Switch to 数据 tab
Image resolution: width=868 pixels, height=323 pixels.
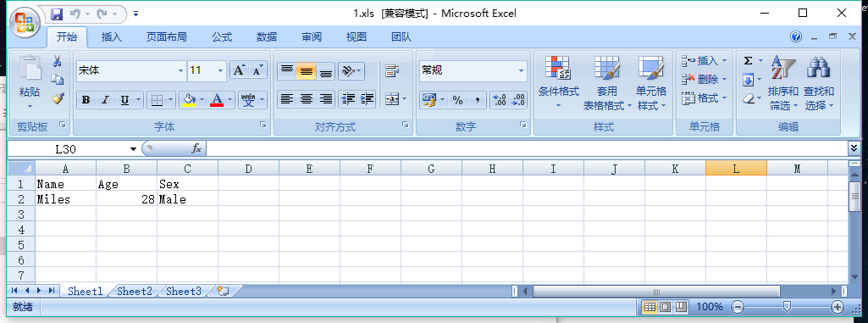(x=267, y=37)
